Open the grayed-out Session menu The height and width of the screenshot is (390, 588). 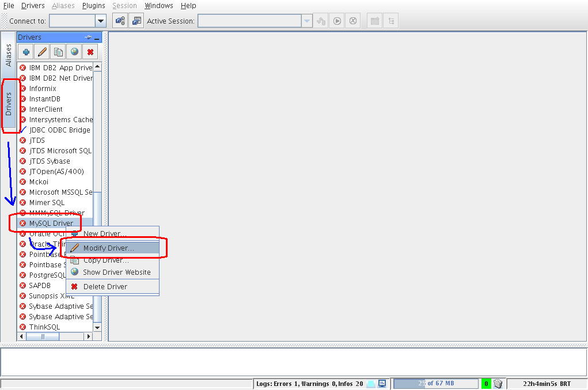click(124, 6)
